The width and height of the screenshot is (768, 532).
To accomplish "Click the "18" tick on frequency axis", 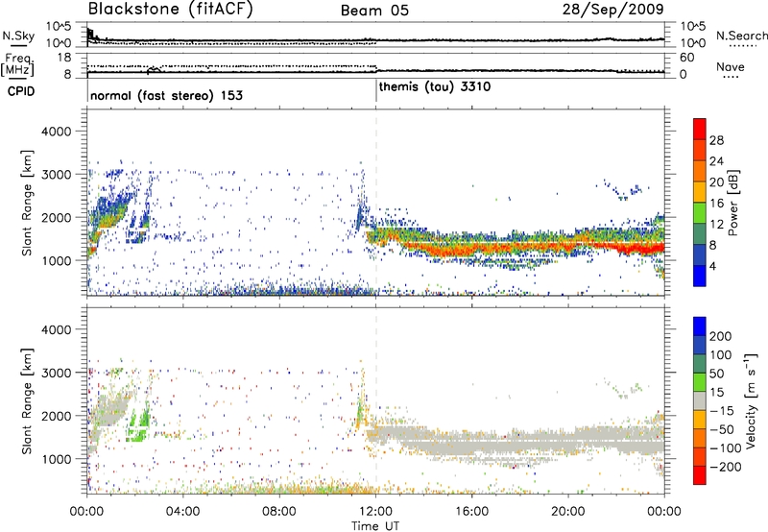I will pyautogui.click(x=64, y=58).
